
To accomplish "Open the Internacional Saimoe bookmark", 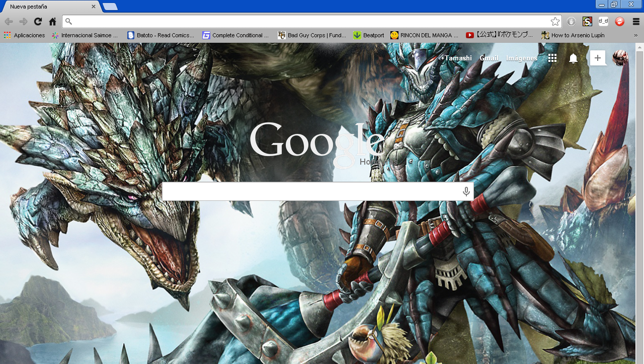I will 85,35.
